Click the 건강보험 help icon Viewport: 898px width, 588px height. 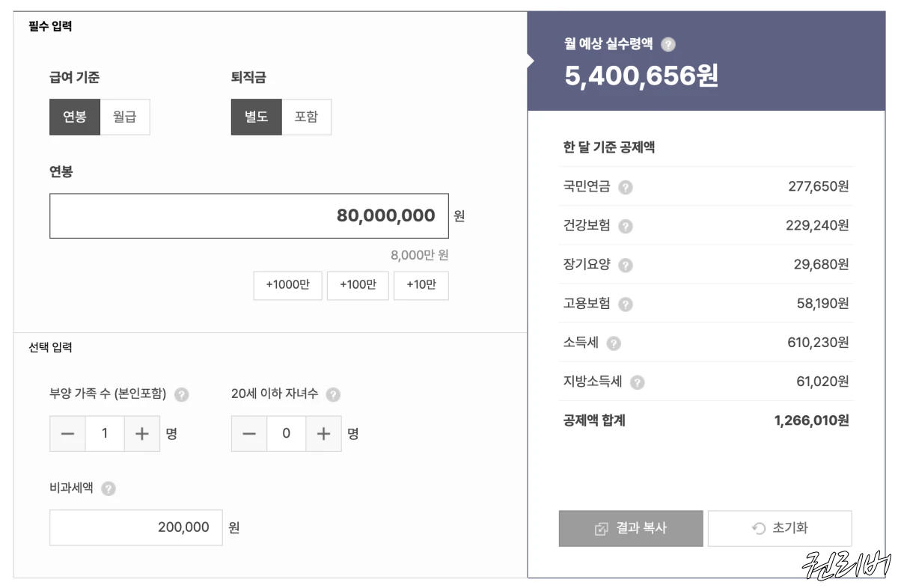(626, 225)
